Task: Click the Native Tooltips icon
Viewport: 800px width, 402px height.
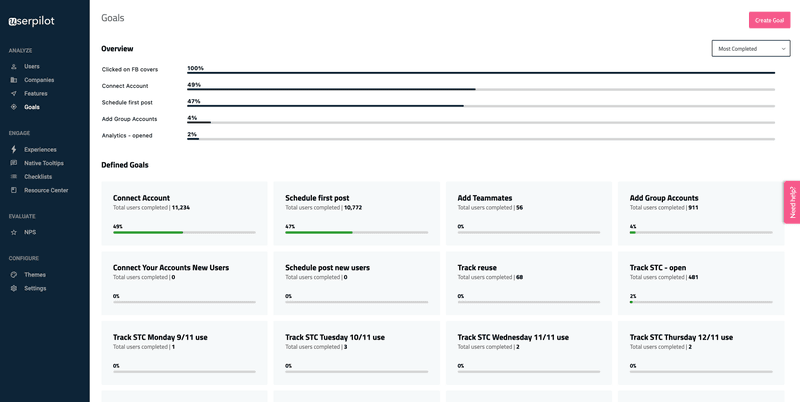Action: 14,163
